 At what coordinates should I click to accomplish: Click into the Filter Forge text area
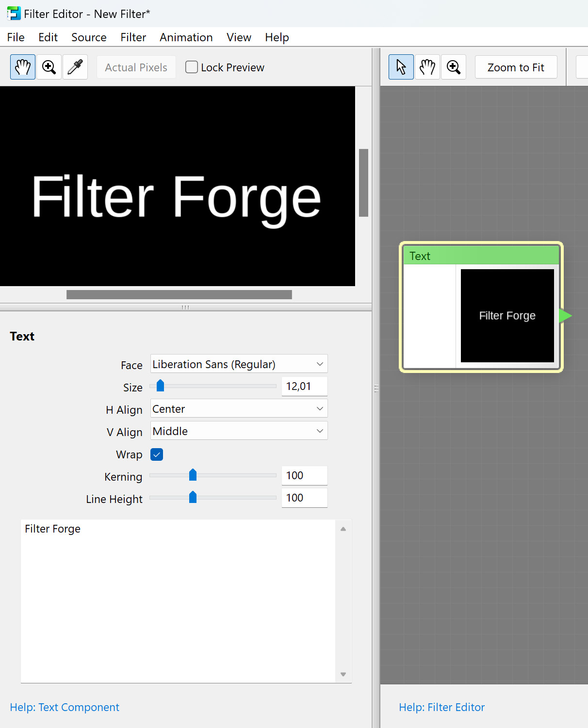(178, 601)
